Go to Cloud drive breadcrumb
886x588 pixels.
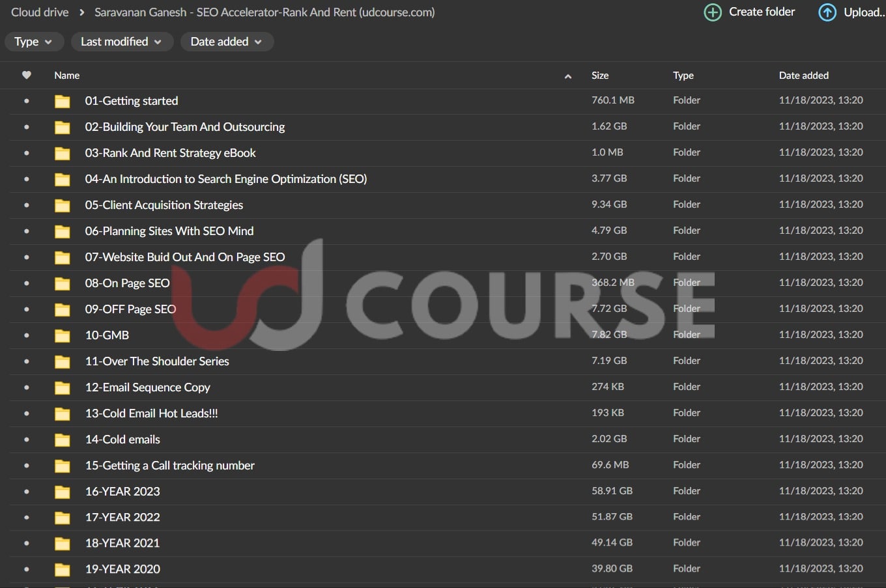click(x=40, y=12)
